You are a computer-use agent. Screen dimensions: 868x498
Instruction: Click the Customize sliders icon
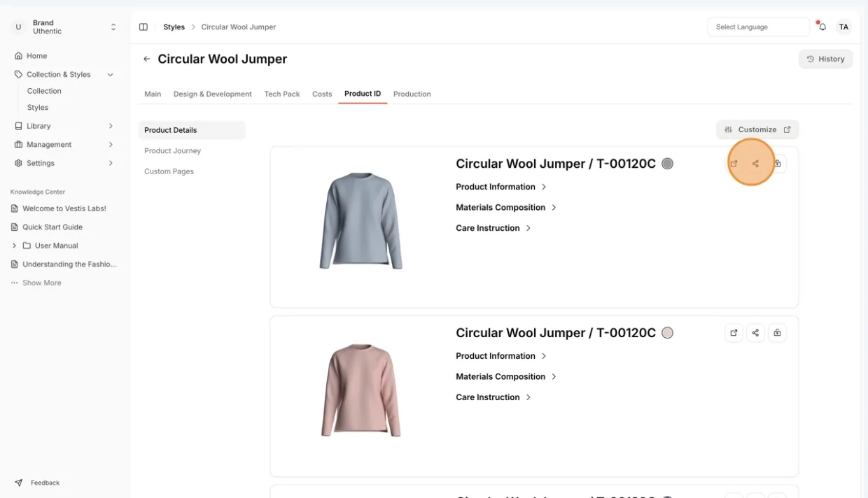(729, 129)
